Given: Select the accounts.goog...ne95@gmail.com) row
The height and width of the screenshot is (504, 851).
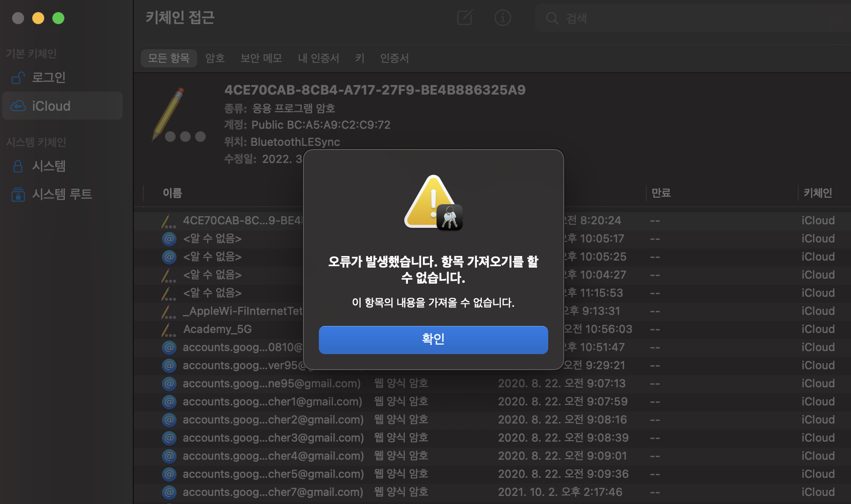Looking at the screenshot, I should (492, 383).
